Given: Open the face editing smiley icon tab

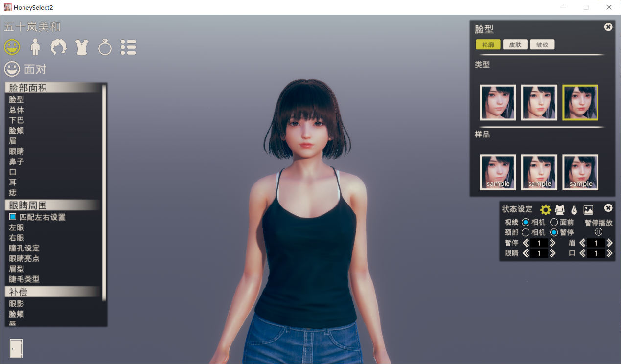Looking at the screenshot, I should pos(11,47).
